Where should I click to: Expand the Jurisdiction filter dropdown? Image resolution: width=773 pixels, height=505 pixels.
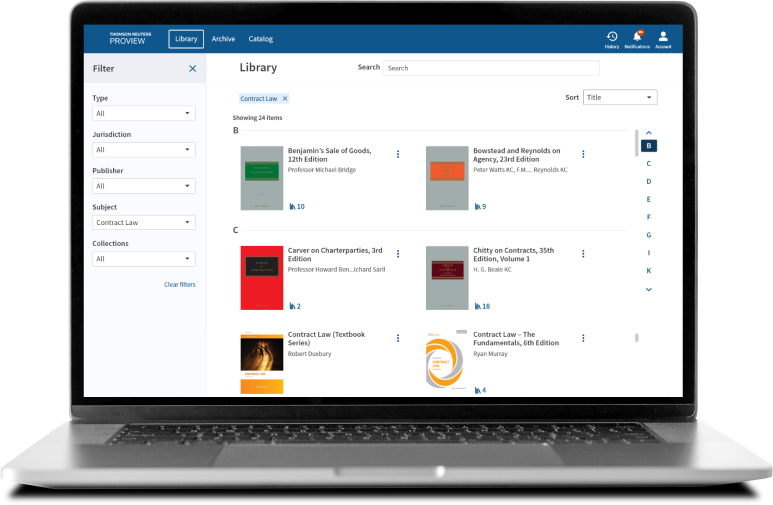click(143, 150)
